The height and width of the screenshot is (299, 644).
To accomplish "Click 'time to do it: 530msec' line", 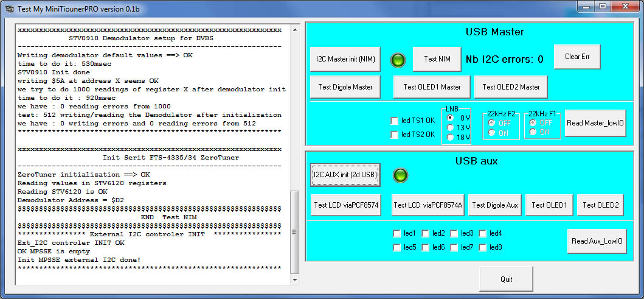I will point(64,64).
